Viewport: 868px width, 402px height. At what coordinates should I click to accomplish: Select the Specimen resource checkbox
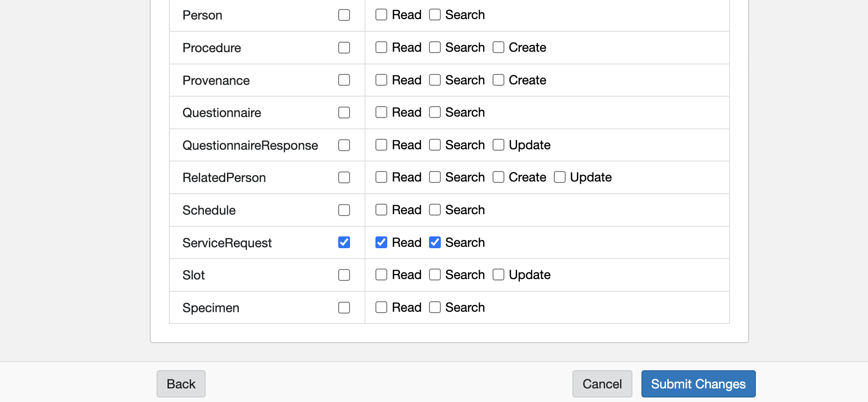tap(344, 308)
